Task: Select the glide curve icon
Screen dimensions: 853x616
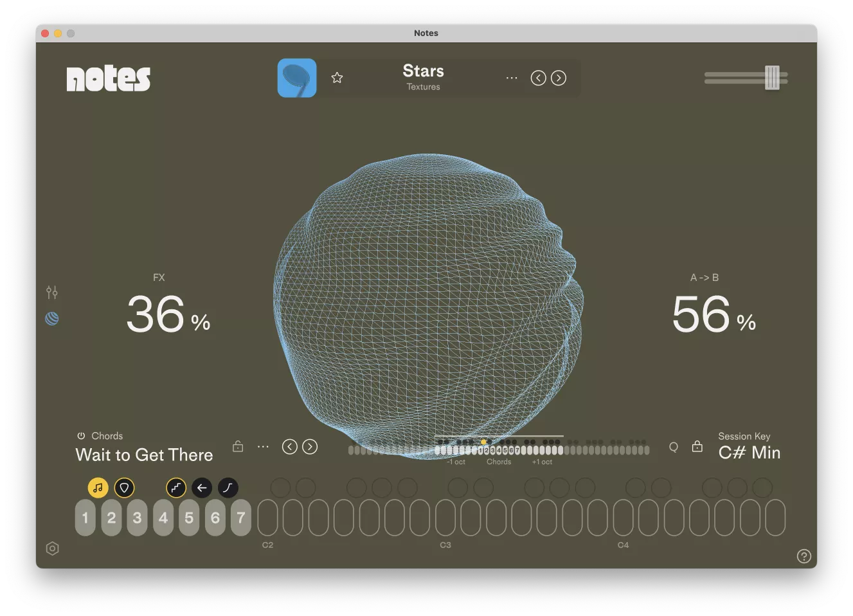Action: pyautogui.click(x=228, y=487)
